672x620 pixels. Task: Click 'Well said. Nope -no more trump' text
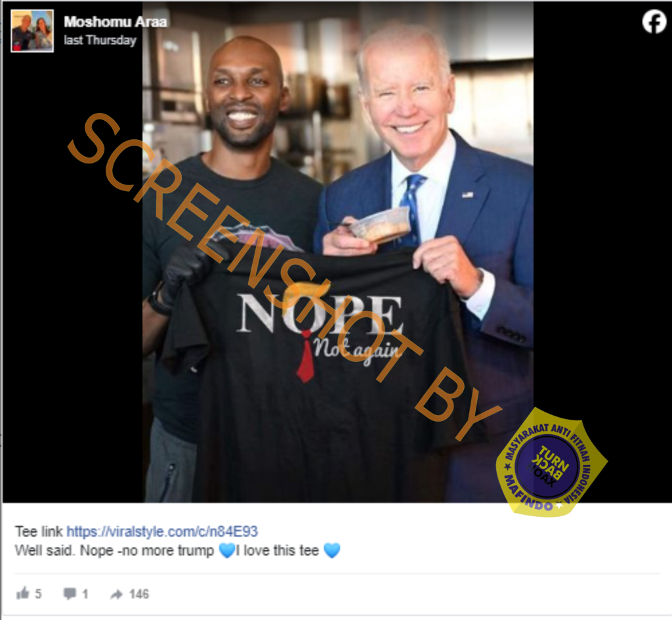114,550
